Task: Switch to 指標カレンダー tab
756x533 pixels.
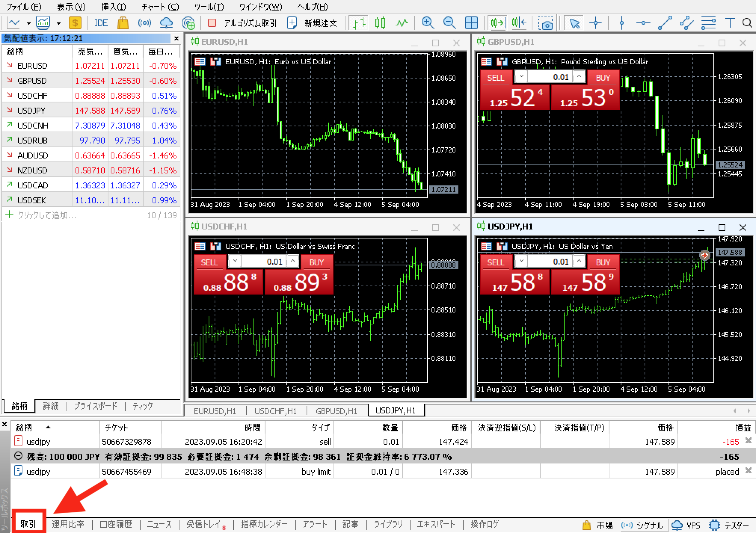Action: click(264, 524)
